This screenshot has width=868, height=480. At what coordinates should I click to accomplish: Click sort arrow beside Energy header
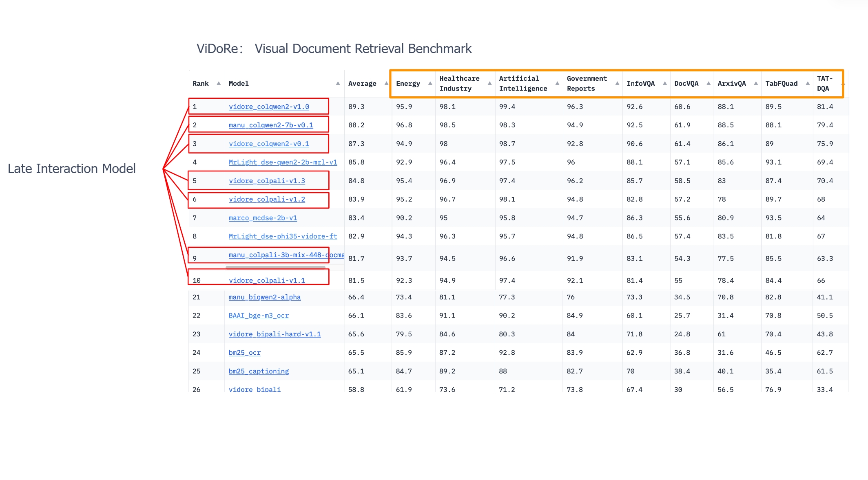point(430,83)
